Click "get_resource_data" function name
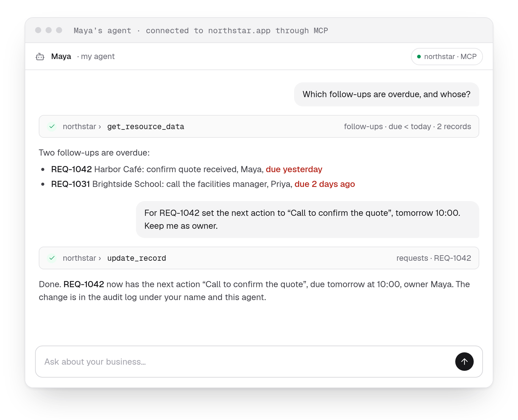The width and height of the screenshot is (518, 420). coord(145,127)
